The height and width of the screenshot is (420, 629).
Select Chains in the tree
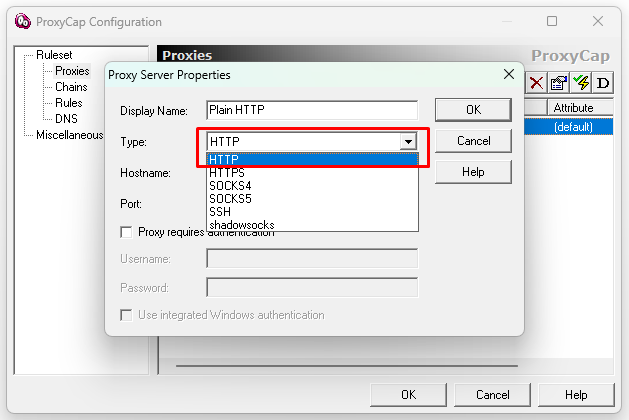click(71, 87)
